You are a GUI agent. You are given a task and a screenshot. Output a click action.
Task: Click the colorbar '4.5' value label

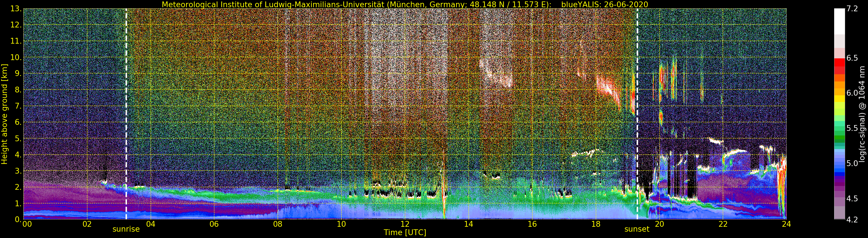point(852,198)
